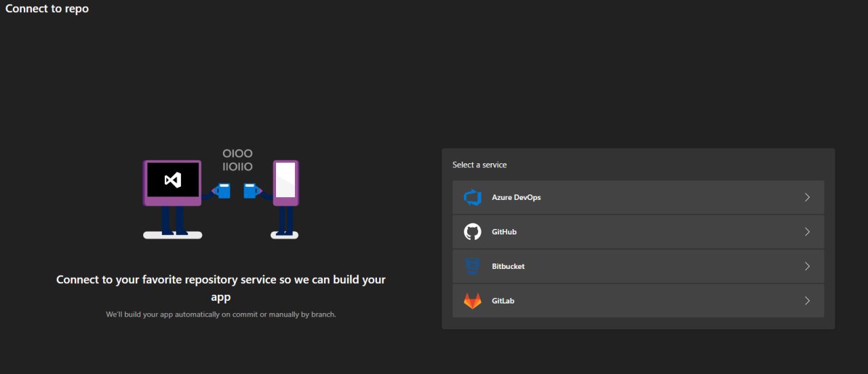Open the chevron on GitLab row
The width and height of the screenshot is (868, 374).
[x=807, y=301]
